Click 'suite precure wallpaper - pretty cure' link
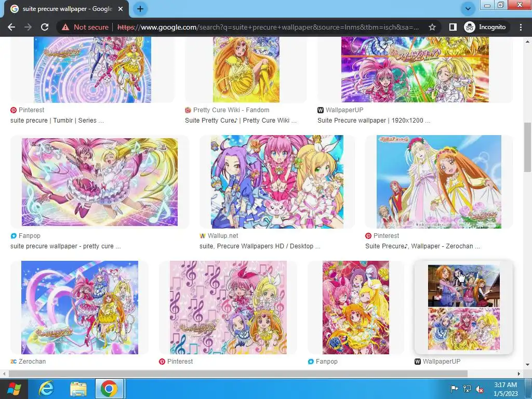This screenshot has height=399, width=532. point(65,246)
